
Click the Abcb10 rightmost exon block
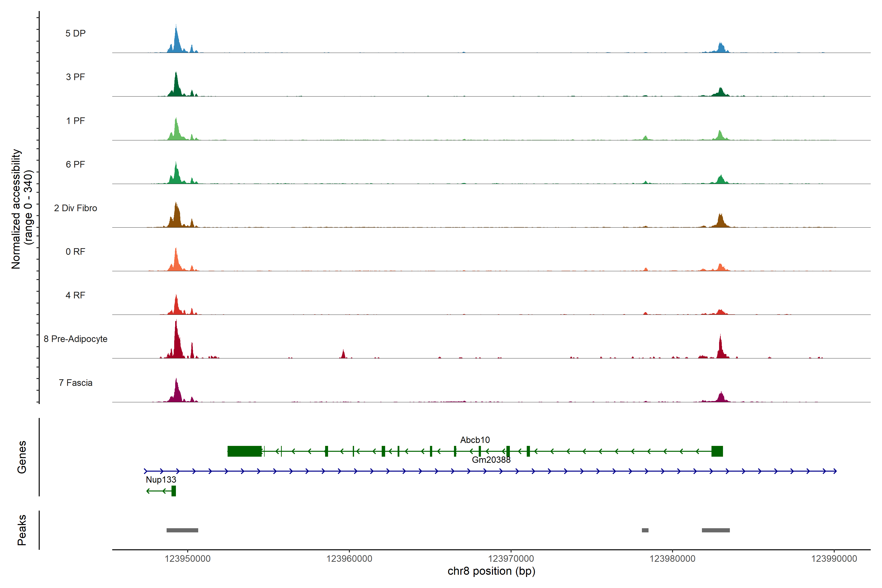[717, 451]
